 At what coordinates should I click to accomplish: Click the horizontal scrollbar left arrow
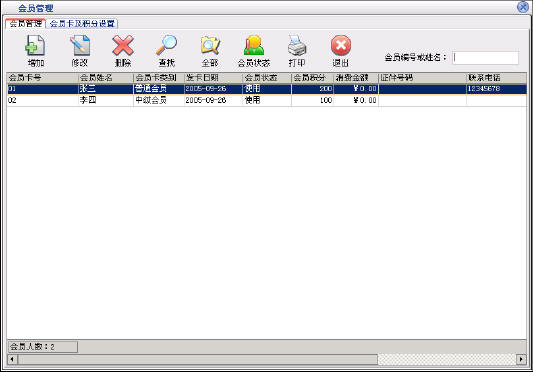(12, 359)
